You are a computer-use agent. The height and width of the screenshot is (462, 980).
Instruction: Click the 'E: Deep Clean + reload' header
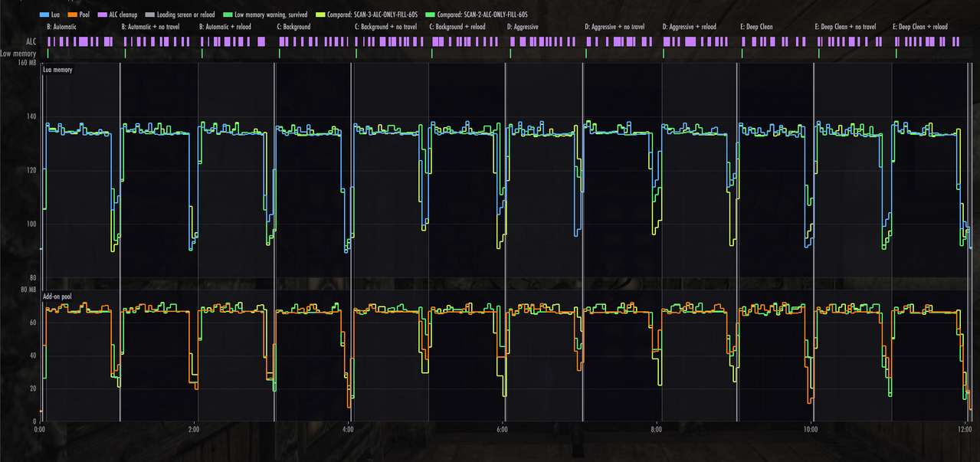coord(920,27)
